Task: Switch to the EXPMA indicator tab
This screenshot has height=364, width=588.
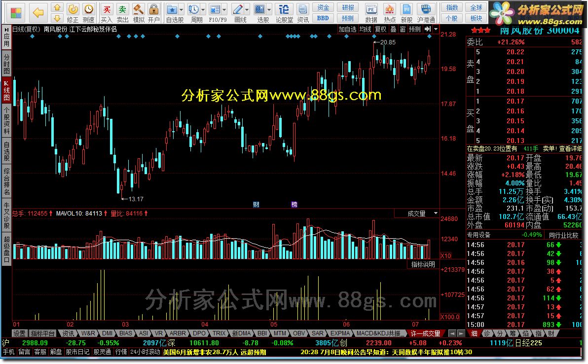Action: coord(340,333)
